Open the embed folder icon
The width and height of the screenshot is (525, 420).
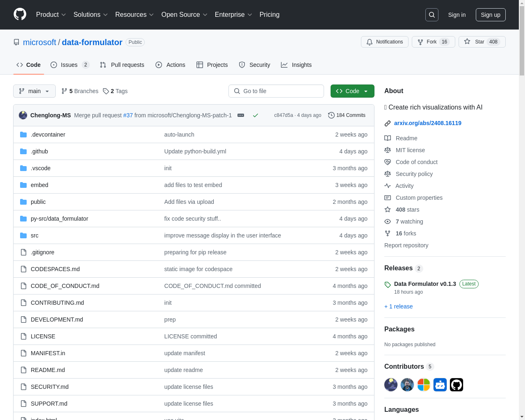pos(23,185)
